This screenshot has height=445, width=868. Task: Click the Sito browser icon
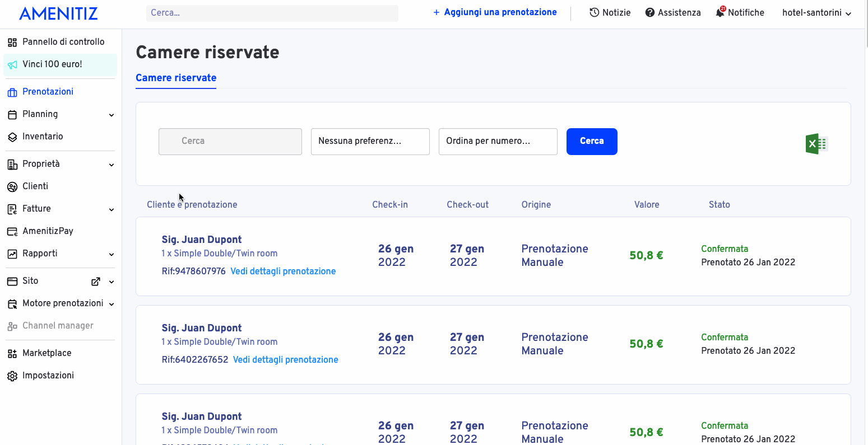(x=12, y=281)
